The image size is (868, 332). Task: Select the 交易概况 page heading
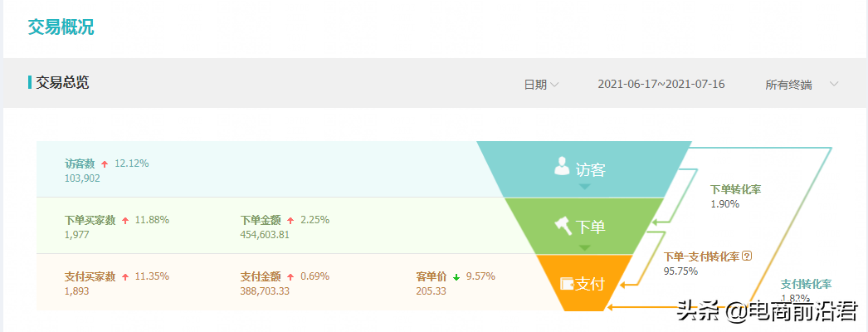[61, 27]
